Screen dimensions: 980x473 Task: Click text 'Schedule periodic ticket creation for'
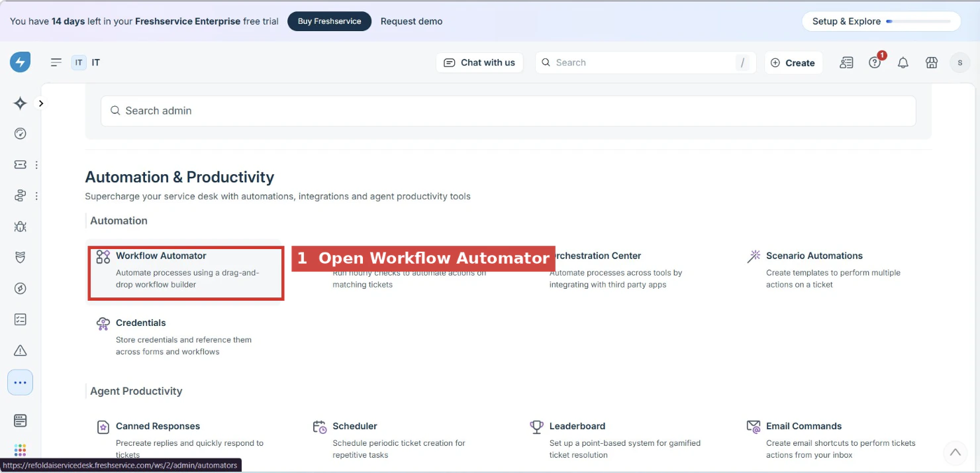pyautogui.click(x=399, y=443)
